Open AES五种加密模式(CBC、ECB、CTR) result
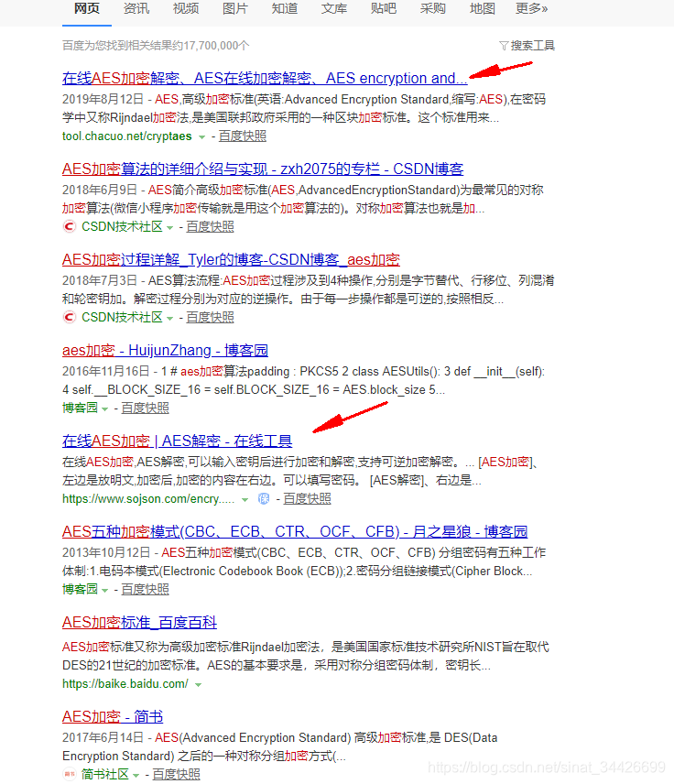Image resolution: width=674 pixels, height=784 pixels. click(x=295, y=531)
